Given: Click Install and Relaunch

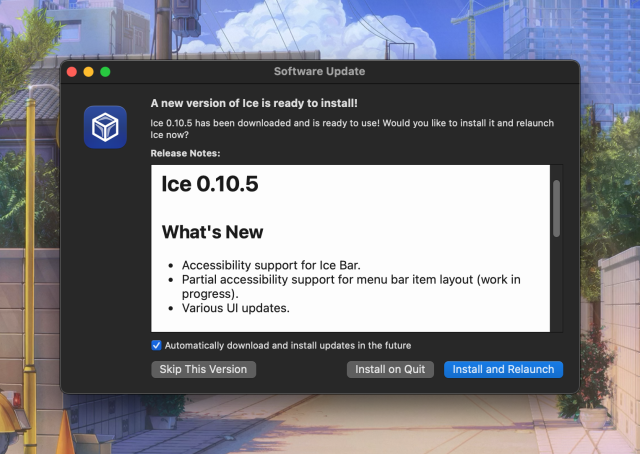Looking at the screenshot, I should [x=503, y=369].
